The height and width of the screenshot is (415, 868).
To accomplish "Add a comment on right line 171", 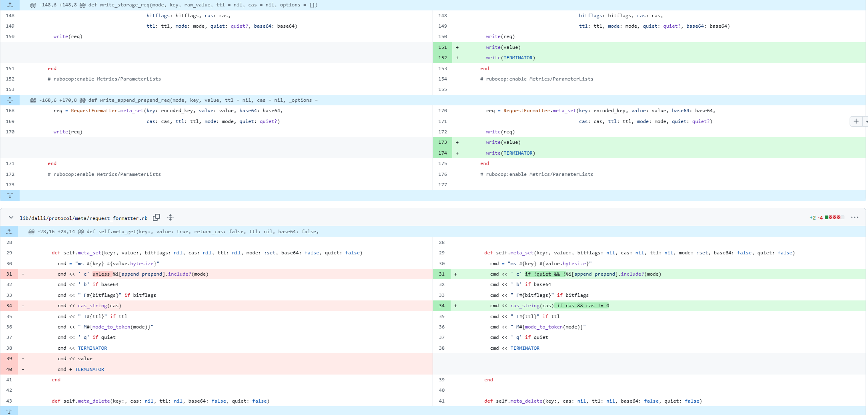I will point(856,121).
